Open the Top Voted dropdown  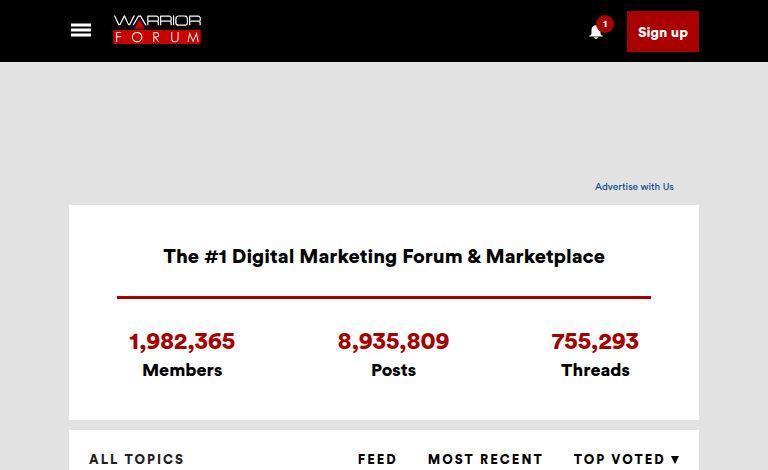(x=619, y=459)
